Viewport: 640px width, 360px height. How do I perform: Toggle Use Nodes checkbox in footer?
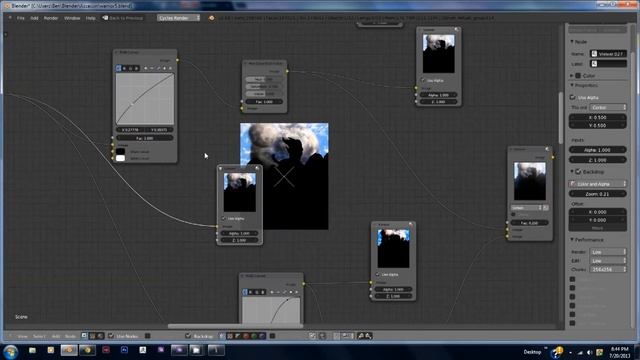pyautogui.click(x=111, y=336)
